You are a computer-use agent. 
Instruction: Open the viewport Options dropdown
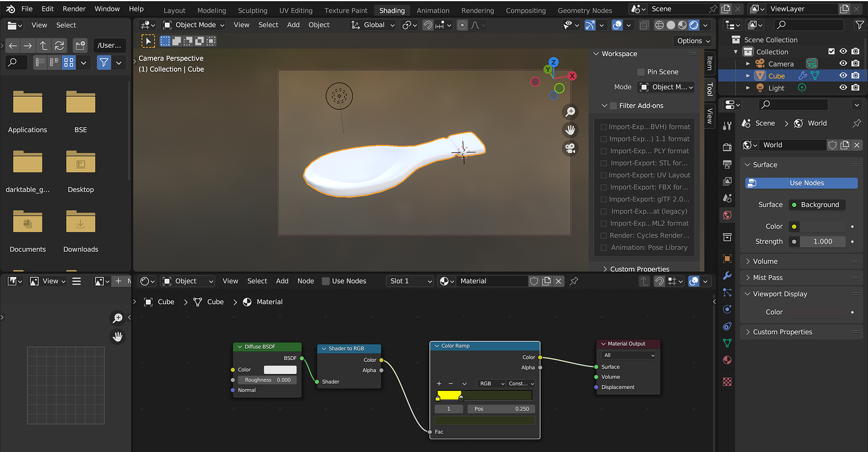click(x=694, y=41)
